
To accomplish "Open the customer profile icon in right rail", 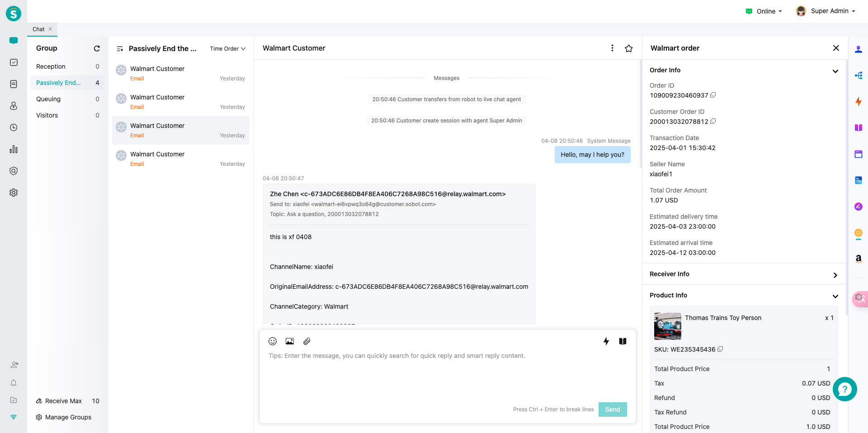I will 859,49.
